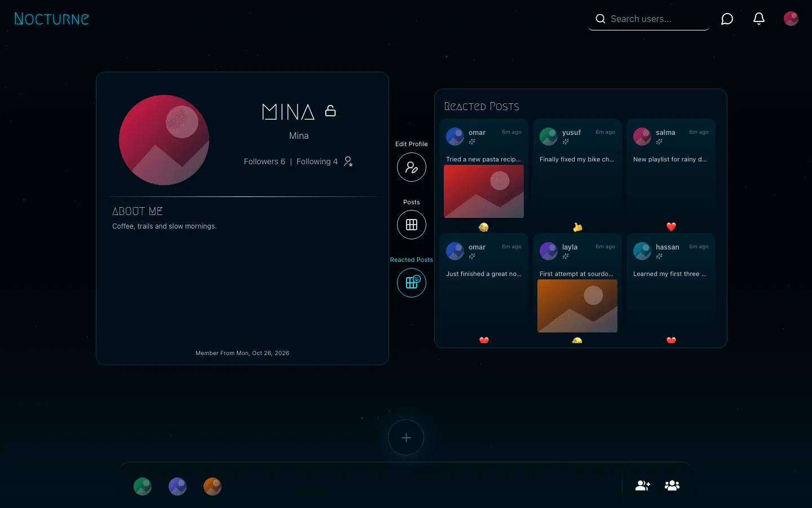Open the account avatar in the top bar
Screen dimensions: 812x508
(791, 19)
